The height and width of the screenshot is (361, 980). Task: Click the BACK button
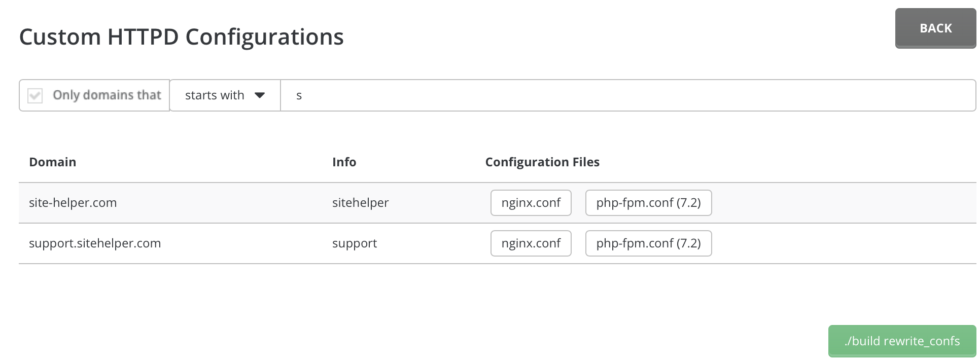click(935, 28)
